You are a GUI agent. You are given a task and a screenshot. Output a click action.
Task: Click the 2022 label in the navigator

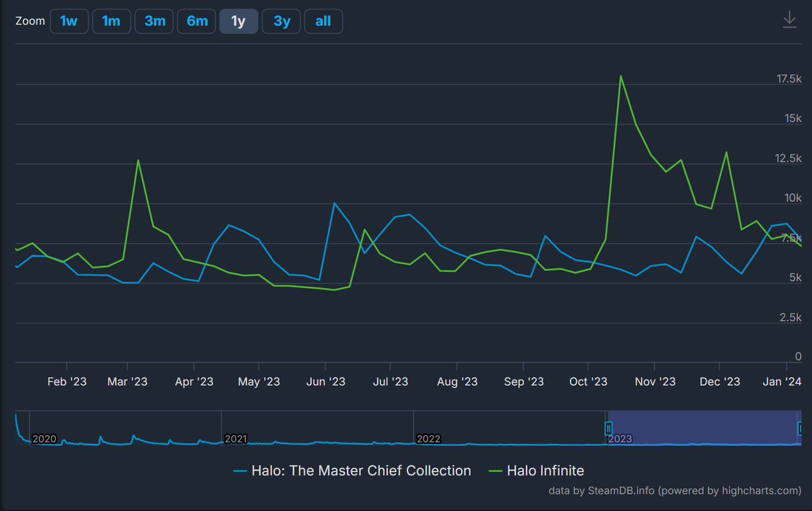click(x=428, y=439)
